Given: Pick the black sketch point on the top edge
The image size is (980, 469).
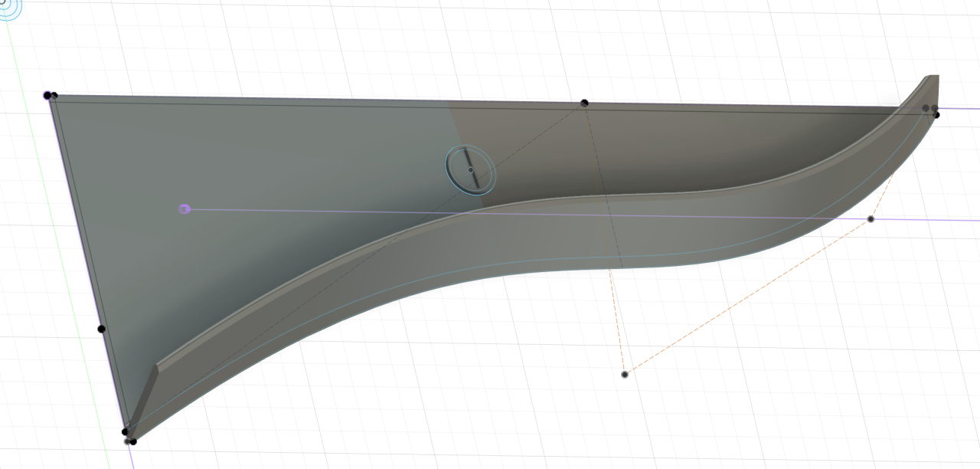Looking at the screenshot, I should 584,103.
